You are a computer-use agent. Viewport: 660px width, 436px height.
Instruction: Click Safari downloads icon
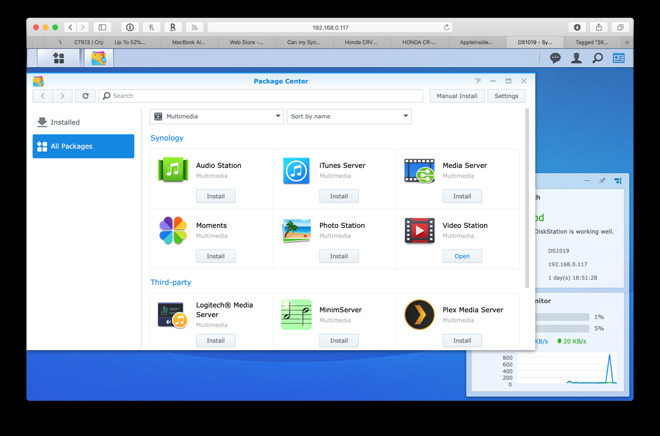pyautogui.click(x=577, y=27)
